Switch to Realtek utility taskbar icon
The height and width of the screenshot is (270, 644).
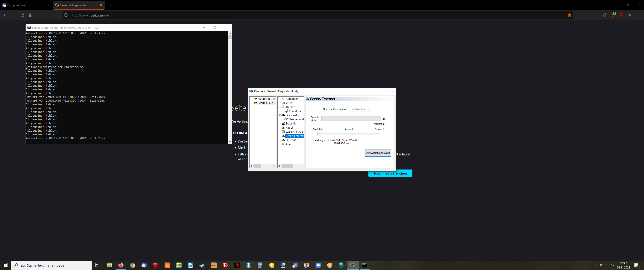(353, 265)
